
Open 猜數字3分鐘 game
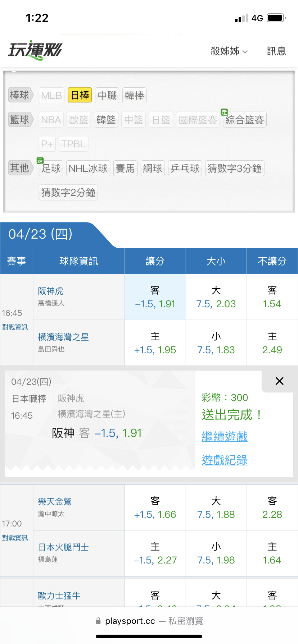click(235, 168)
